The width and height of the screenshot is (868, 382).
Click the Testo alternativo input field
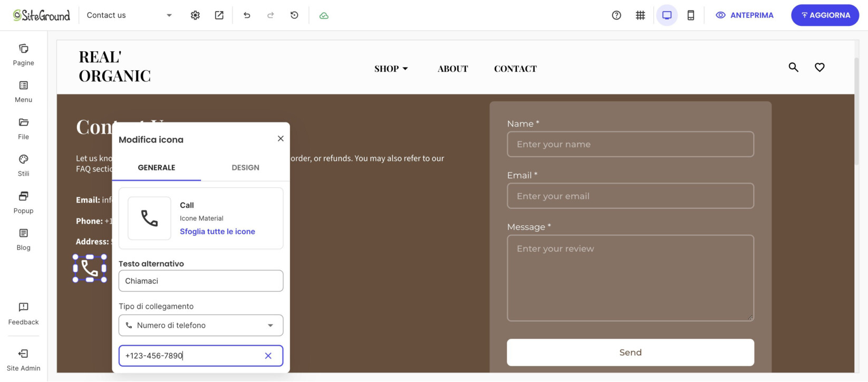pos(201,281)
